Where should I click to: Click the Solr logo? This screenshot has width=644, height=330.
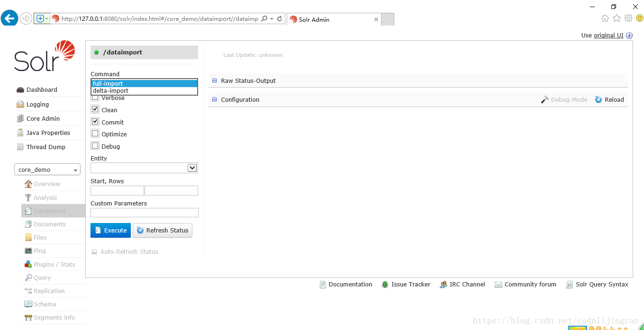[45, 56]
